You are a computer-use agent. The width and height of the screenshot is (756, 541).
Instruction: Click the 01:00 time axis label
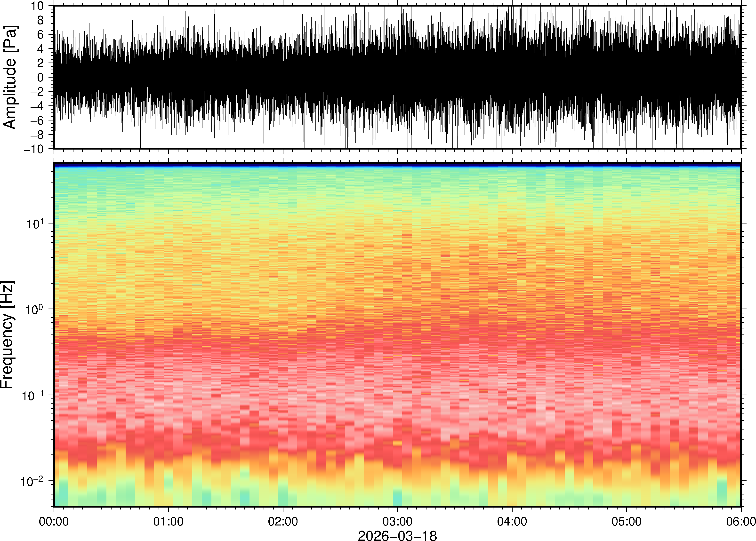coord(168,521)
